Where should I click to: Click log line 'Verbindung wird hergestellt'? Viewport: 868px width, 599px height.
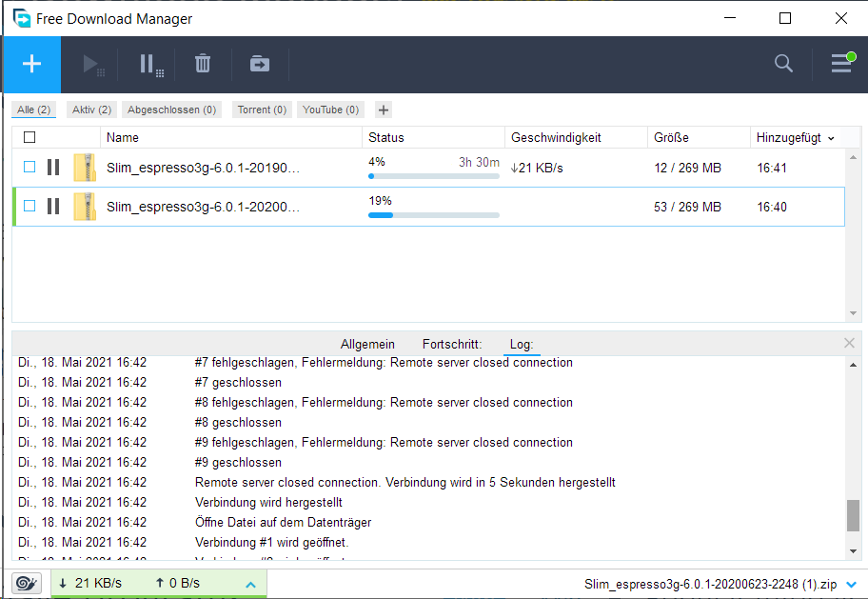(268, 502)
